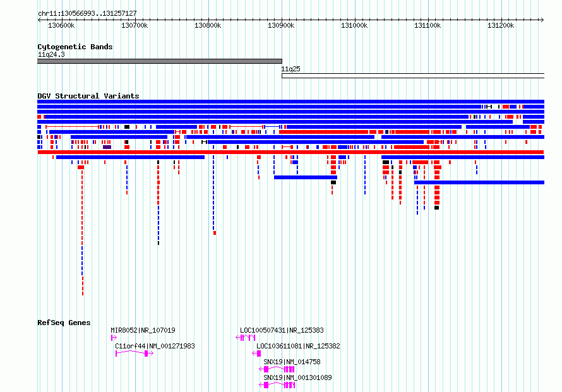Click the small red variant block below 130800k

tap(215, 234)
